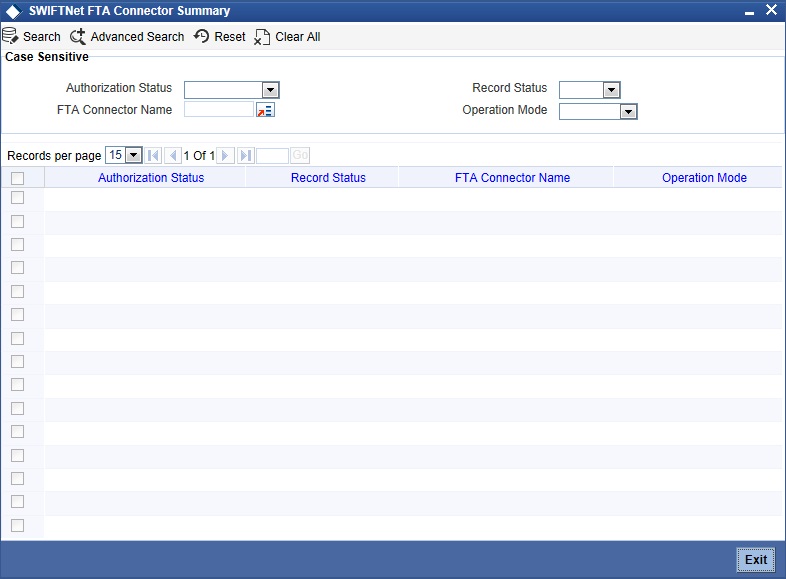Click the Advanced Search magnifier icon
This screenshot has height=579, width=786.
tap(78, 37)
